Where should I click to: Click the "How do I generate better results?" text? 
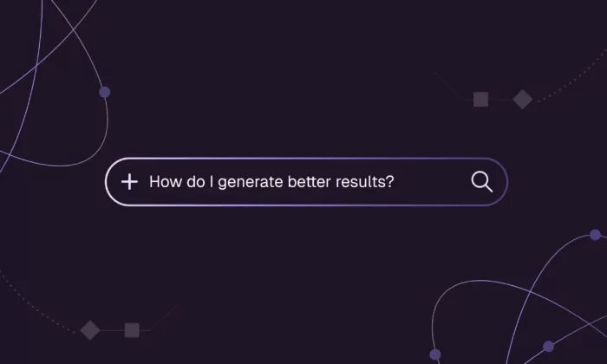click(x=271, y=182)
